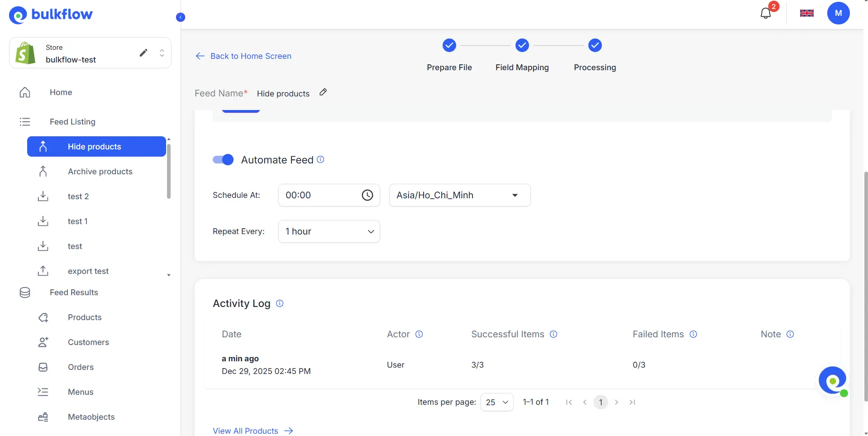Open the clock picker in Schedule At
Viewport: 868px width, 436px height.
click(x=367, y=195)
